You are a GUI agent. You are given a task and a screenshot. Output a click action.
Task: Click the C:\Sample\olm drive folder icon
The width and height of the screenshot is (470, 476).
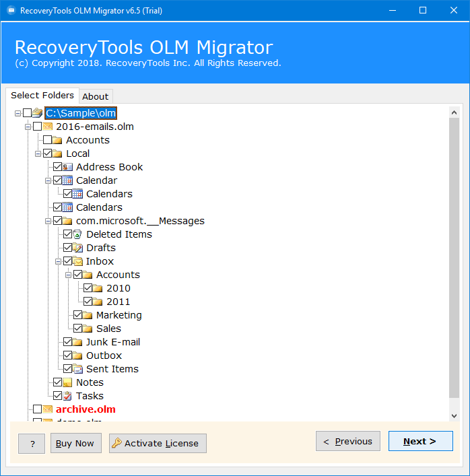(x=37, y=113)
